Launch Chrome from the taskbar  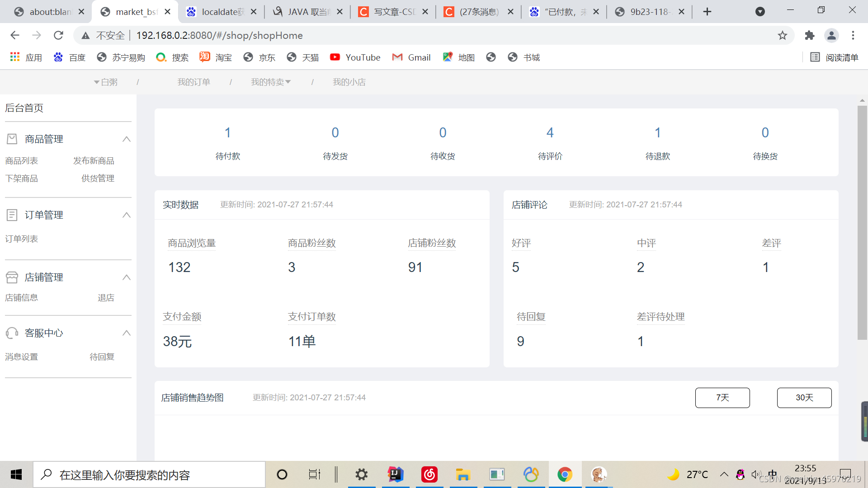click(x=565, y=474)
